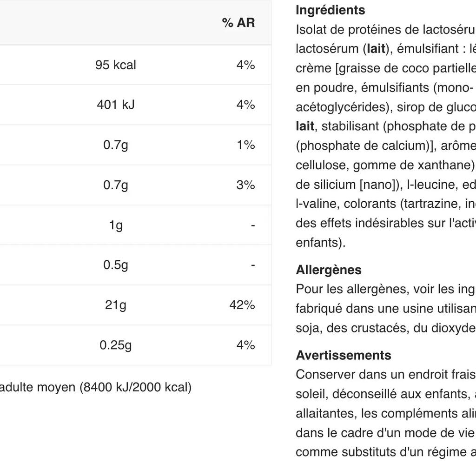476x476 pixels.
Task: Click the 3% reference intake cell
Action: click(x=245, y=185)
